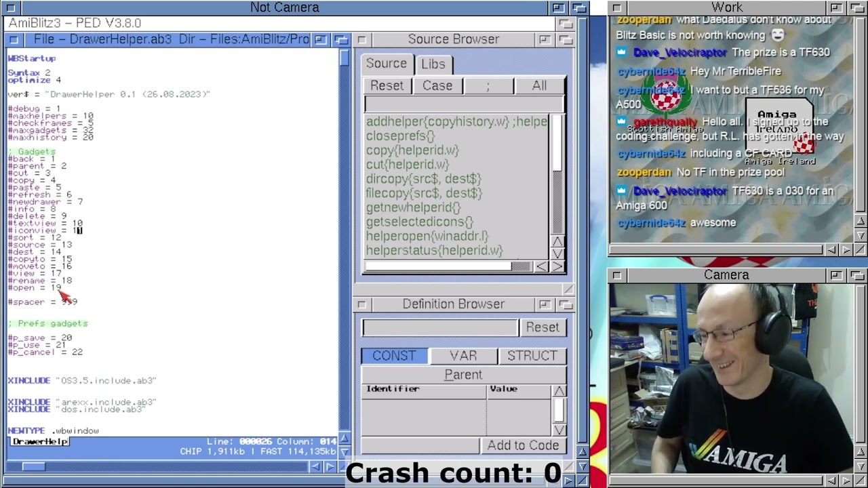Click the Source Browser horizontal scroll-left arrow
Screen dimensions: 868x488
[x=540, y=266]
